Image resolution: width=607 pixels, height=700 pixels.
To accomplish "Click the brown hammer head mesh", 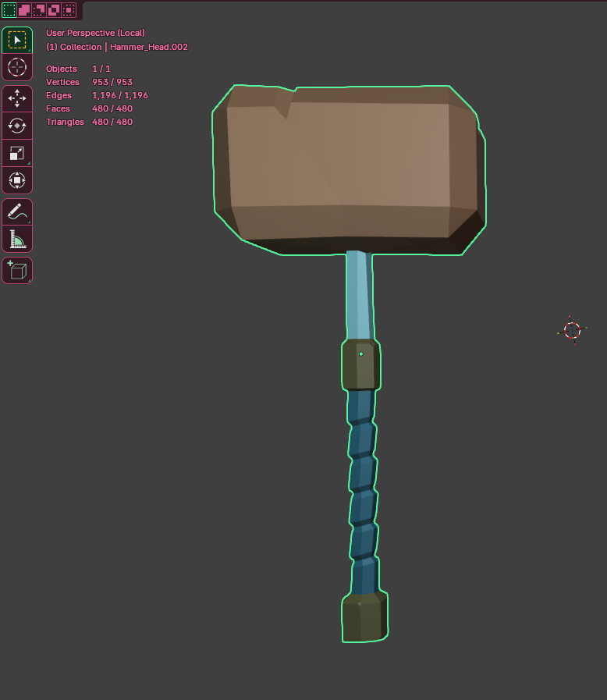I will 348,169.
